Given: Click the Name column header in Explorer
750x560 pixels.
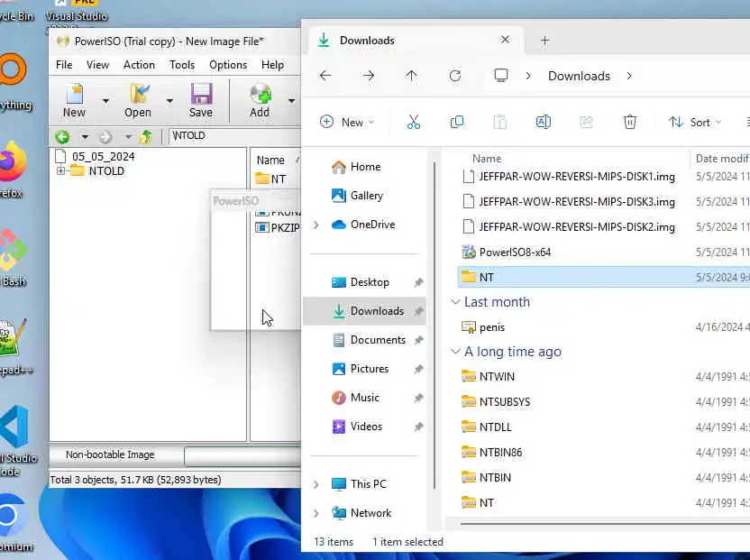Looking at the screenshot, I should 487,159.
